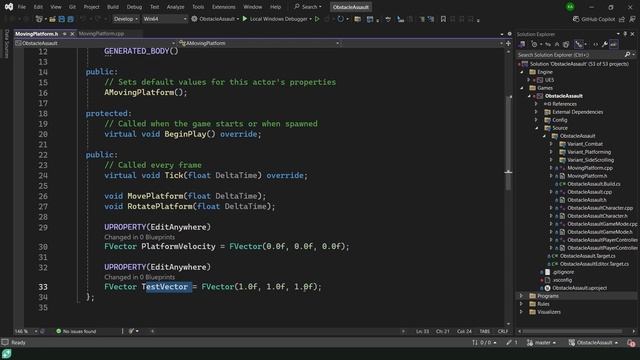The height and width of the screenshot is (360, 640).
Task: Click the Hot Reload restart icon
Action: pos(340,19)
